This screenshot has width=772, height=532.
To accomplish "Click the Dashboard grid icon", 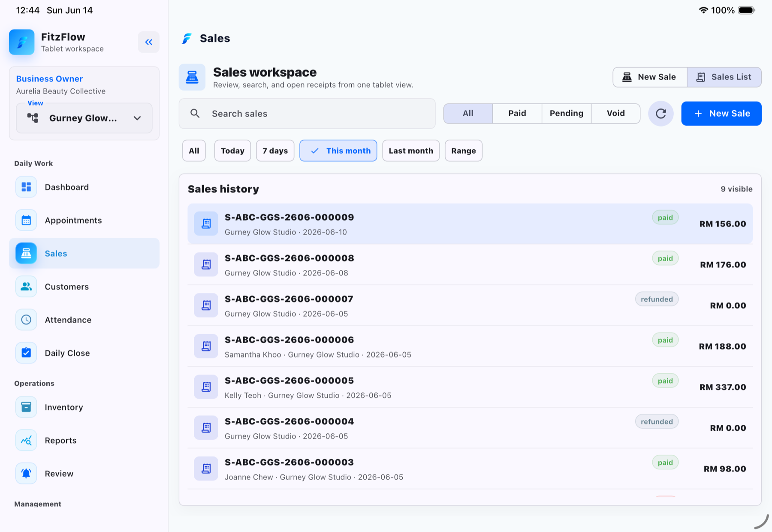I will coord(26,187).
